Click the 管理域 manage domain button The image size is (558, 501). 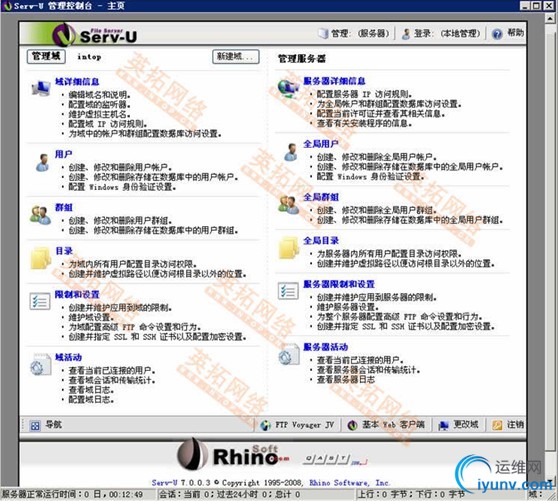46,56
